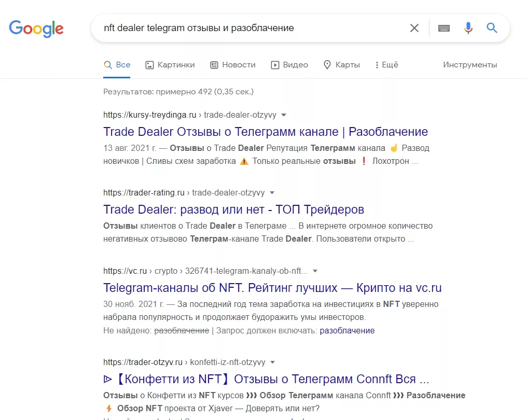
Task: Open Trade Dealer Отзывы о Телеграмм канале result
Action: pyautogui.click(x=266, y=132)
